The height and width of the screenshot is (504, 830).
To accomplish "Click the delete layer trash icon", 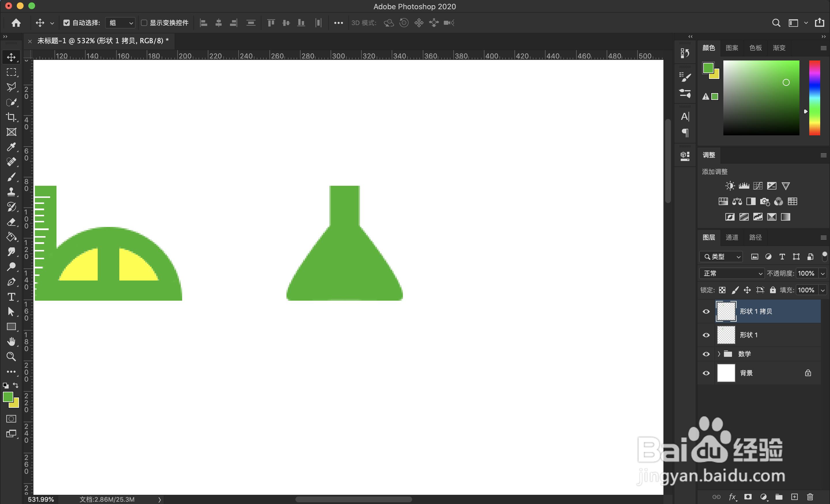I will click(x=810, y=497).
